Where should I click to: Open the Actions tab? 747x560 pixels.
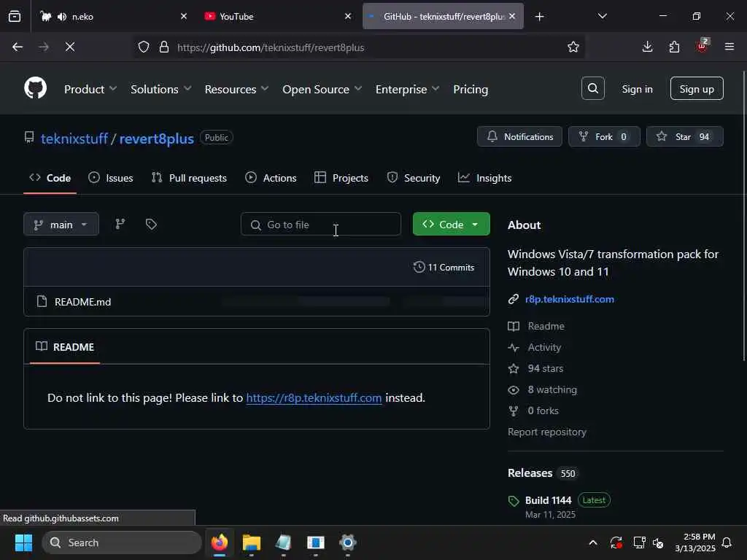click(271, 178)
